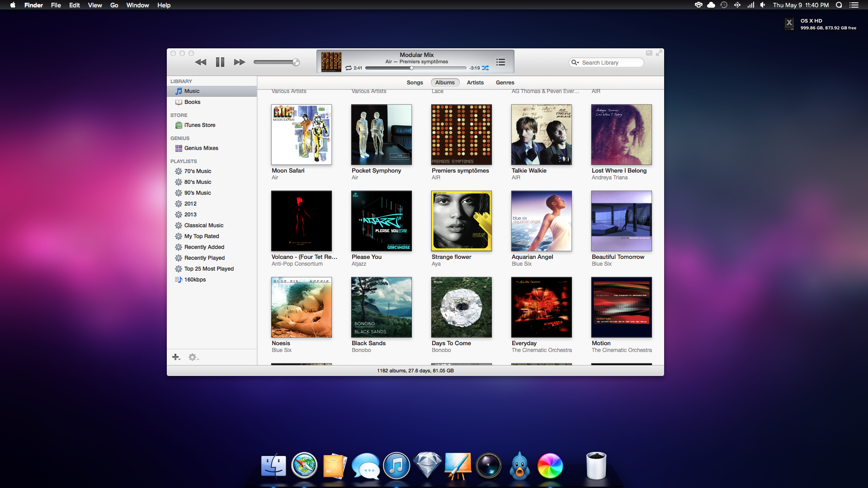
Task: Open the 80's Music playlist
Action: click(212, 182)
